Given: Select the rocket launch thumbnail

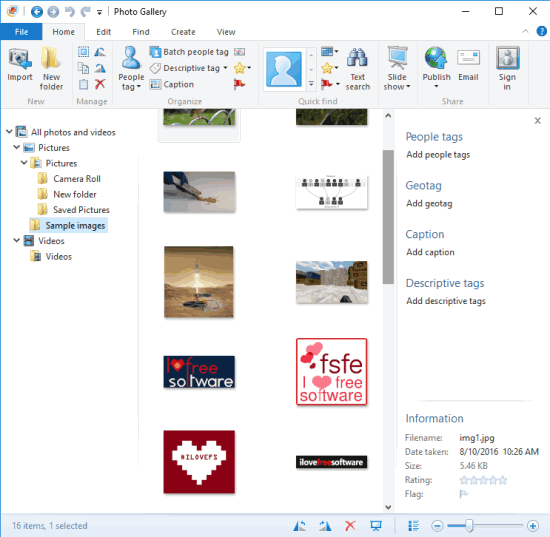Looking at the screenshot, I should coord(199,282).
